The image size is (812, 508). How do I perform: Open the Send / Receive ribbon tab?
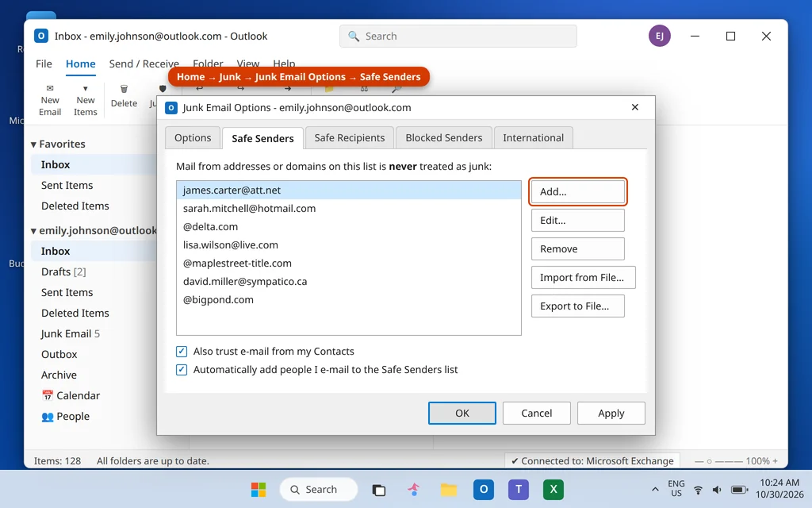pyautogui.click(x=144, y=63)
